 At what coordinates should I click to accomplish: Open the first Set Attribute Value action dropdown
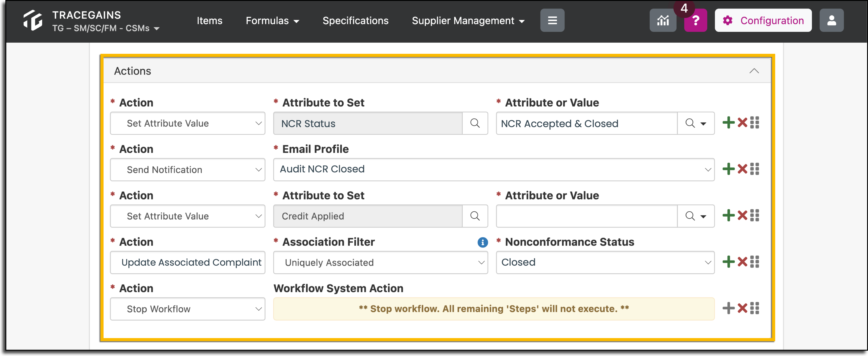pos(188,123)
